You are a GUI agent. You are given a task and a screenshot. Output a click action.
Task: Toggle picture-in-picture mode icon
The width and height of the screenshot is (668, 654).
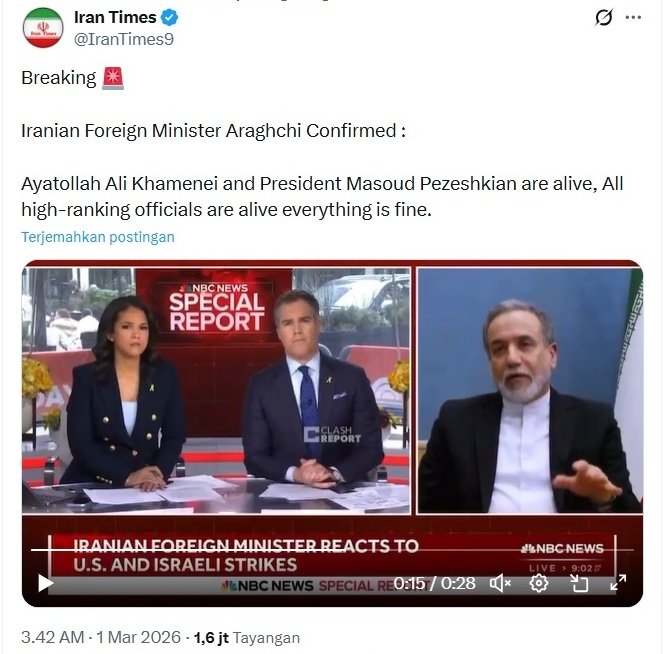click(579, 583)
